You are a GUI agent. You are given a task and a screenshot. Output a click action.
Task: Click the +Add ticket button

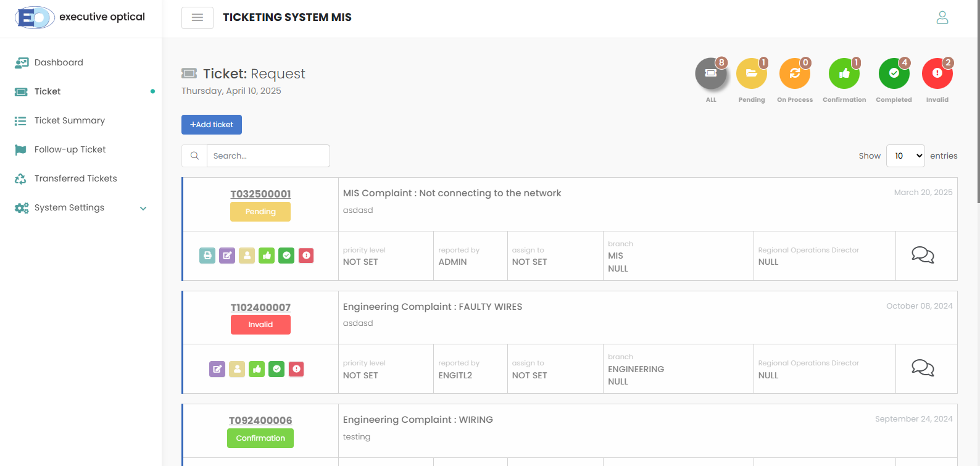(212, 125)
